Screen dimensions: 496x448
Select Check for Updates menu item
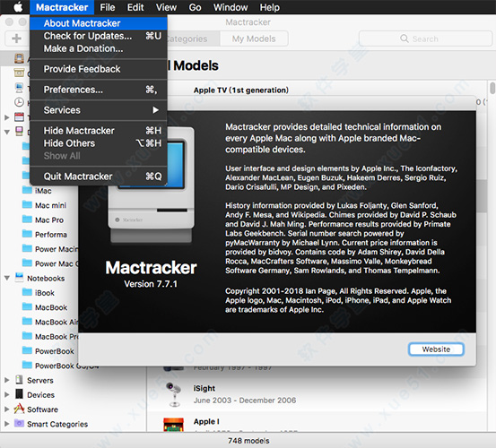[99, 36]
